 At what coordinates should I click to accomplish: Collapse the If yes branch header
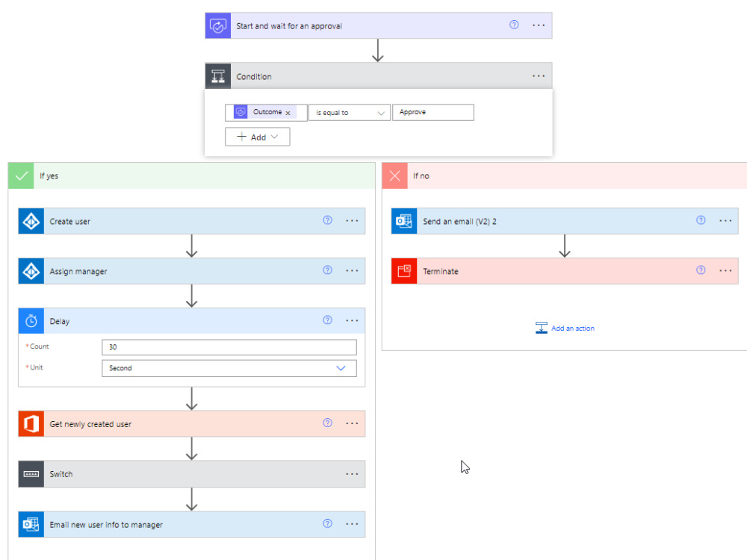point(191,175)
